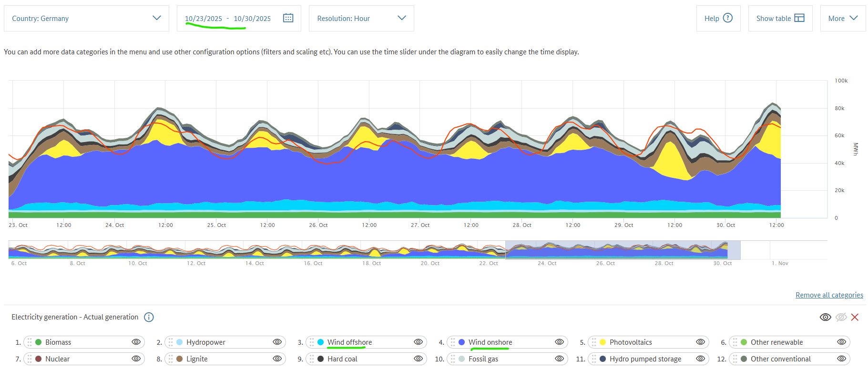Click the Show table grid icon

799,18
